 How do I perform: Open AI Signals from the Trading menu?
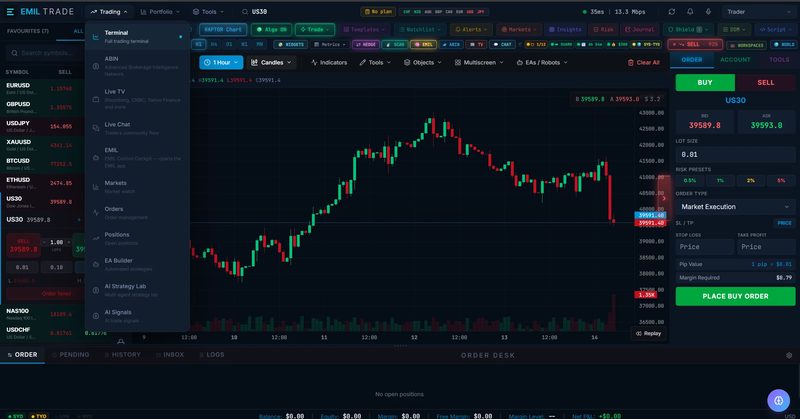[137, 316]
